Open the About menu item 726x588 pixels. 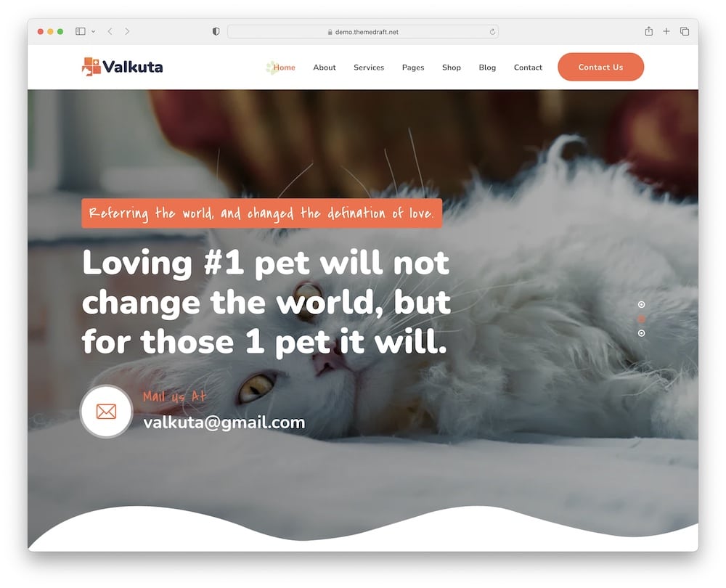[x=324, y=67]
